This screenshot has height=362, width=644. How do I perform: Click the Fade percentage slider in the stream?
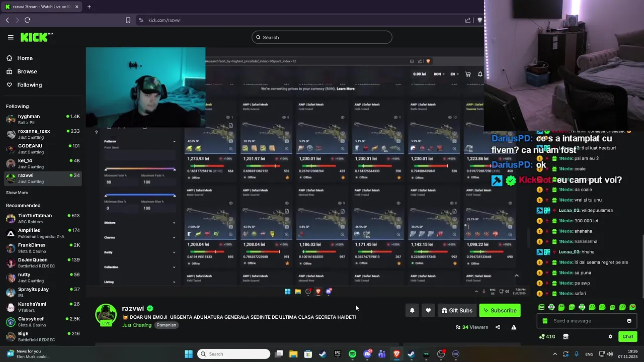pos(140,169)
